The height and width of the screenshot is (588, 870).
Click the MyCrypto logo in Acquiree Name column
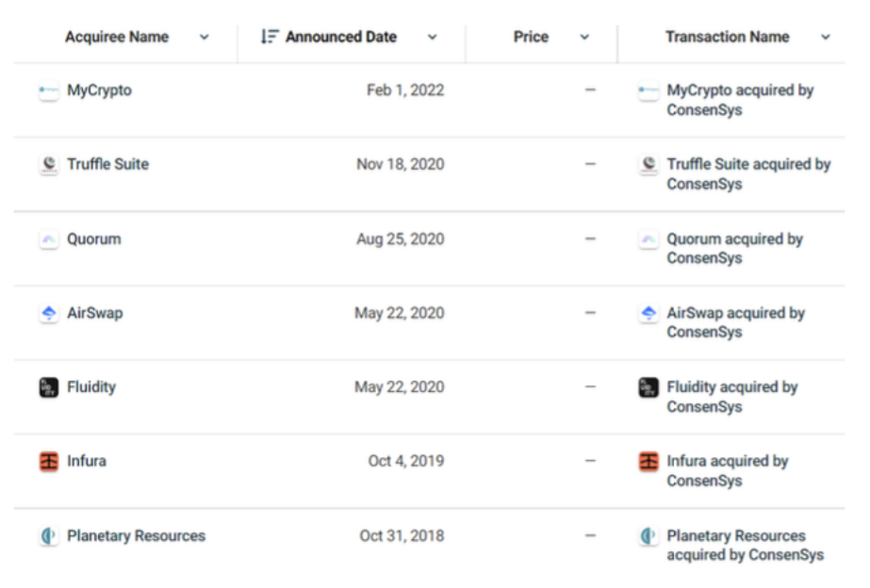tap(49, 90)
